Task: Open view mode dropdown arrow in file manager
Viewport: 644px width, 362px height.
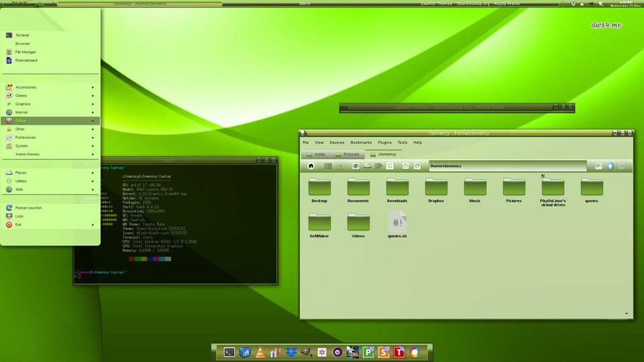Action: pos(340,166)
